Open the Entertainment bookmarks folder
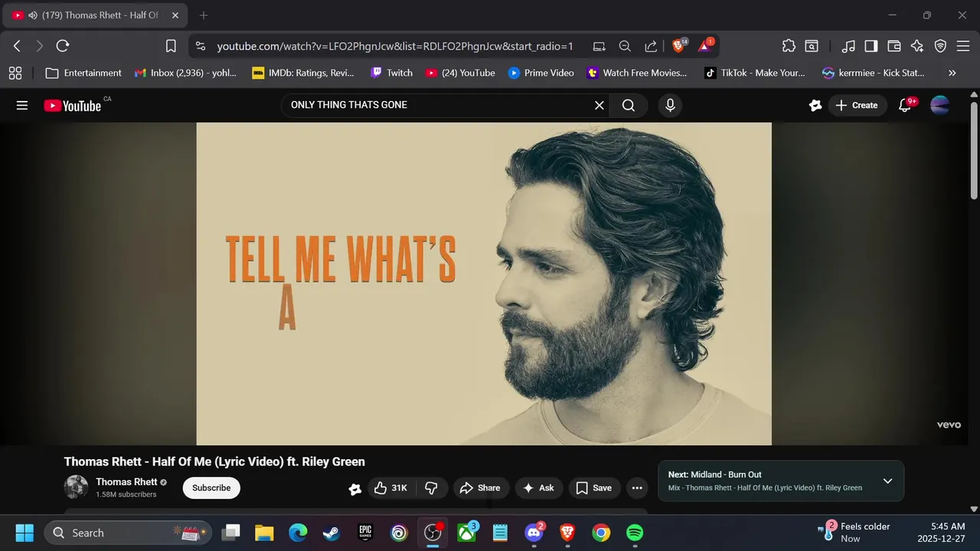Image resolution: width=980 pixels, height=551 pixels. click(x=83, y=73)
